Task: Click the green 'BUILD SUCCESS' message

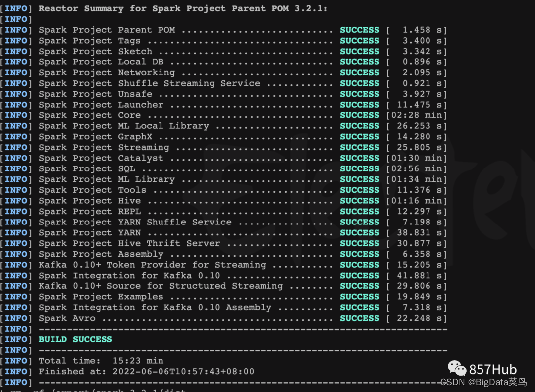Action: pyautogui.click(x=75, y=339)
